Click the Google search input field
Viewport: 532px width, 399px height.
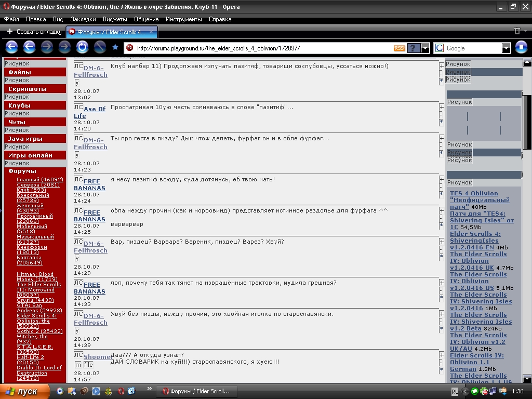coord(473,48)
